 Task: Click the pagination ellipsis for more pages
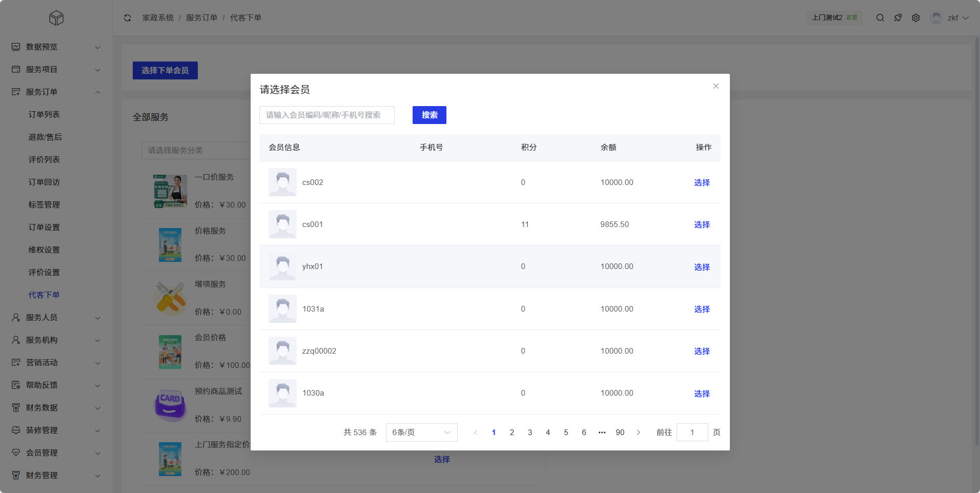pyautogui.click(x=602, y=433)
